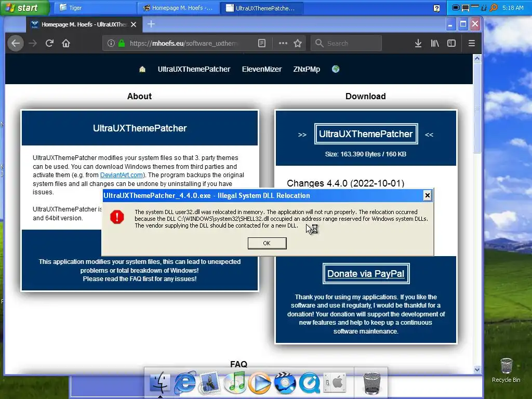Open the Library bookmarks icon

pos(435,43)
